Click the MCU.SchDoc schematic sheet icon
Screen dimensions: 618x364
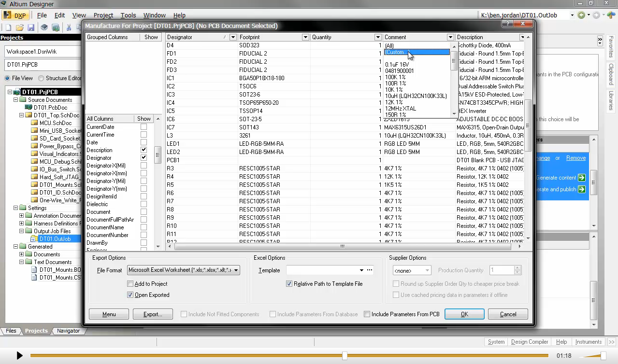pos(34,123)
